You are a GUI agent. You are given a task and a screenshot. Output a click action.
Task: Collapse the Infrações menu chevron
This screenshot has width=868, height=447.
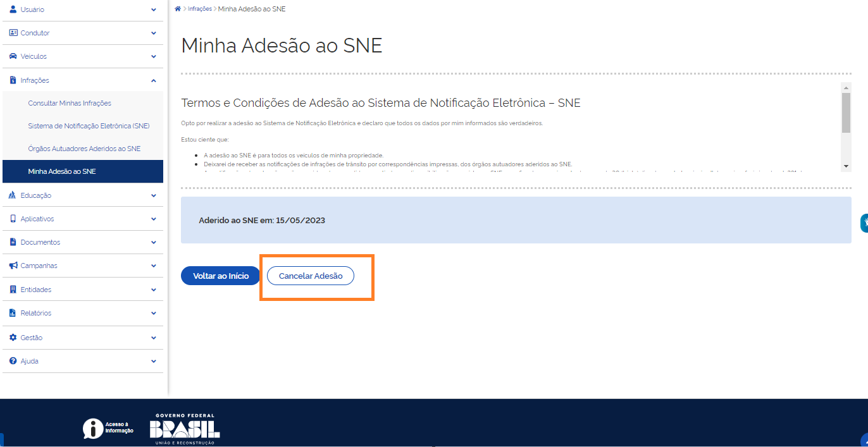[x=154, y=80]
